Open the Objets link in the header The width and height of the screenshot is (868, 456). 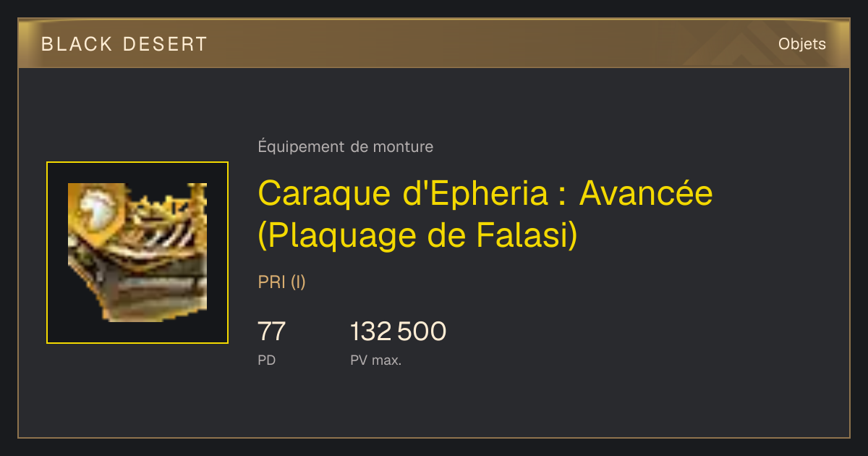click(x=801, y=44)
